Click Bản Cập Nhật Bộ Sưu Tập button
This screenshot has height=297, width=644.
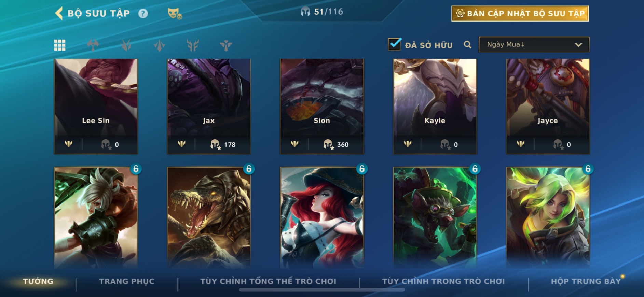pyautogui.click(x=520, y=14)
